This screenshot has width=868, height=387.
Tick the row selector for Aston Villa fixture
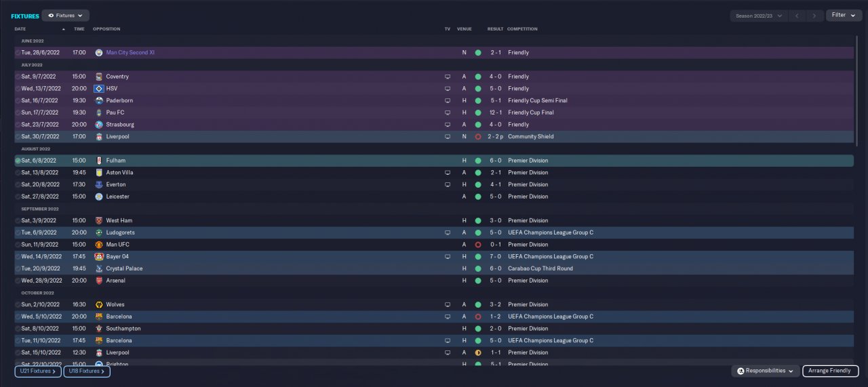point(18,173)
